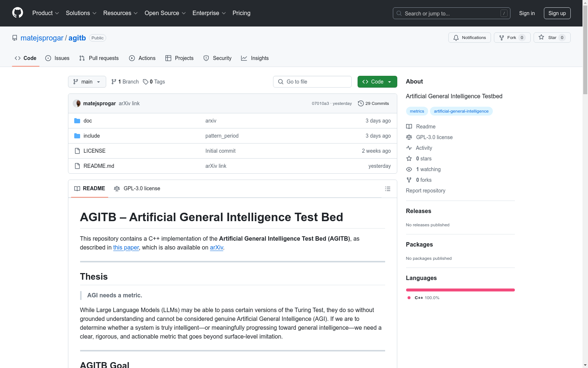Screen dimensions: 588x368
Task: Click the search magnifier icon in header
Action: tap(399, 13)
